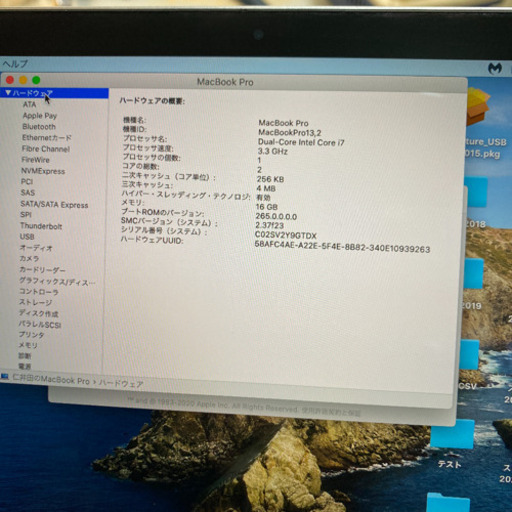Click the ハードウェアの概要 heading
This screenshot has width=512, height=512.
coord(152,101)
